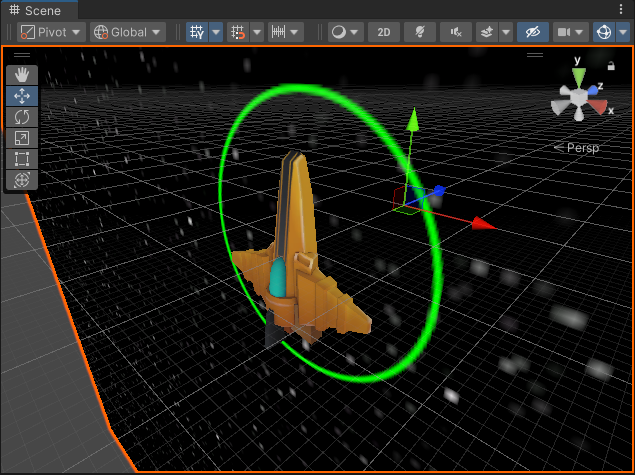
Task: Open the Gizmos dropdown arrow
Action: 624,32
